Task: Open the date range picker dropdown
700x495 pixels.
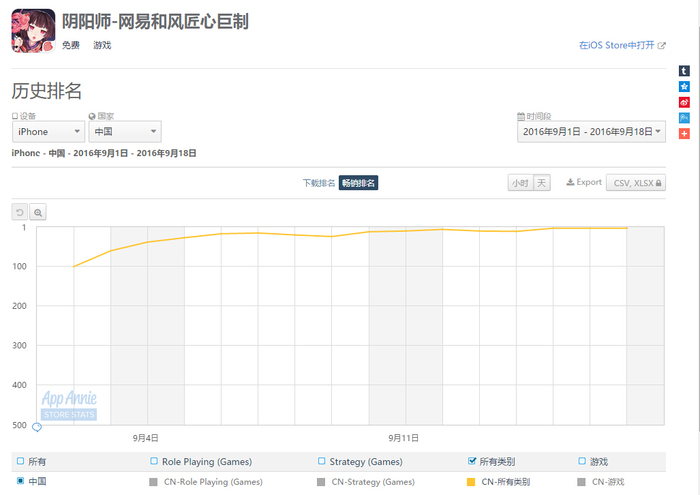Action: pos(590,132)
